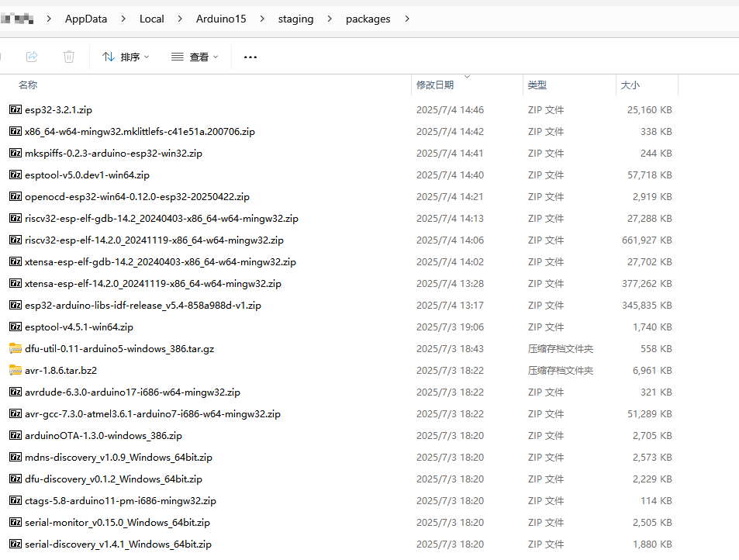Select mkspiffs-0.2.3-arduino-esp32-win32.zip icon

click(16, 153)
